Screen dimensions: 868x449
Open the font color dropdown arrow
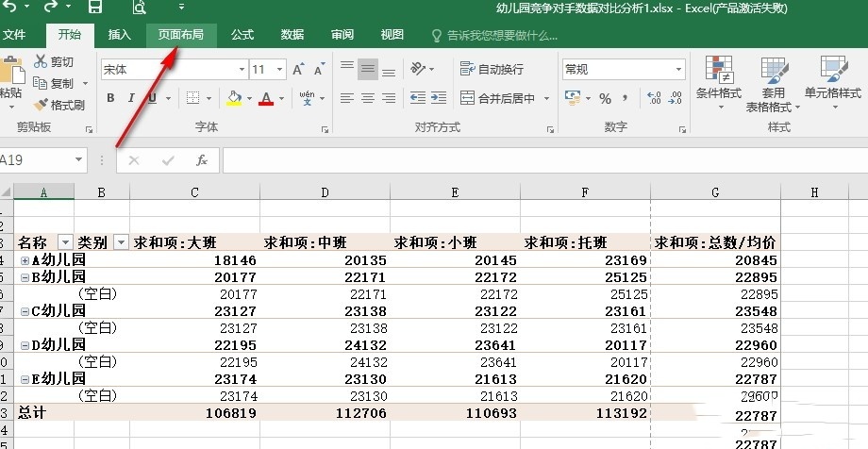(x=282, y=98)
